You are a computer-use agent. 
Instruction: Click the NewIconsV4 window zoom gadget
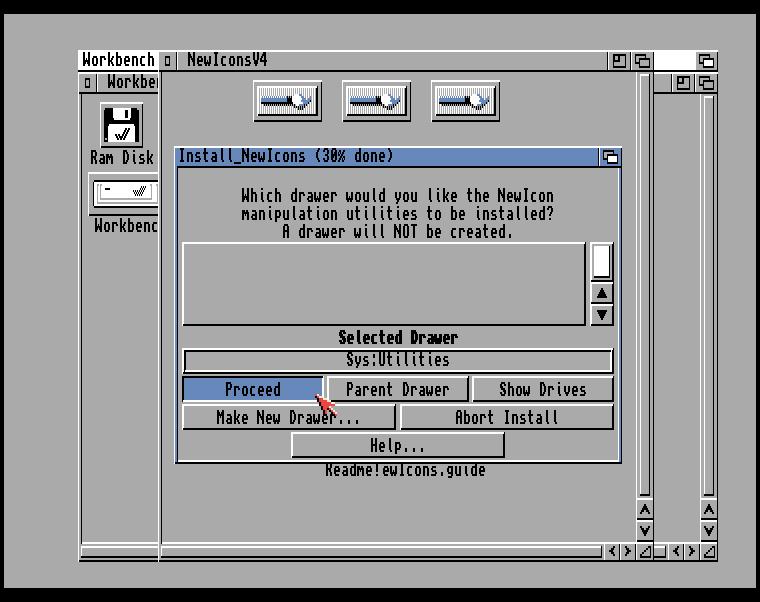620,61
